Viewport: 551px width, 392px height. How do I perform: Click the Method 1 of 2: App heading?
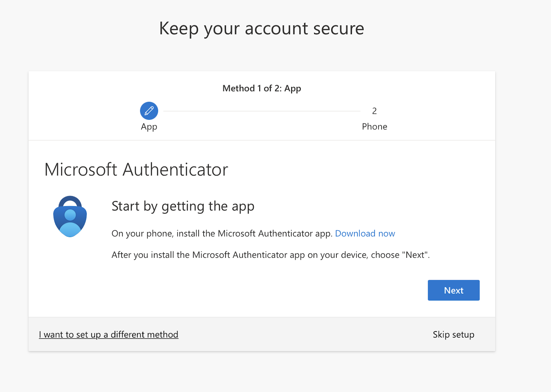(x=262, y=88)
